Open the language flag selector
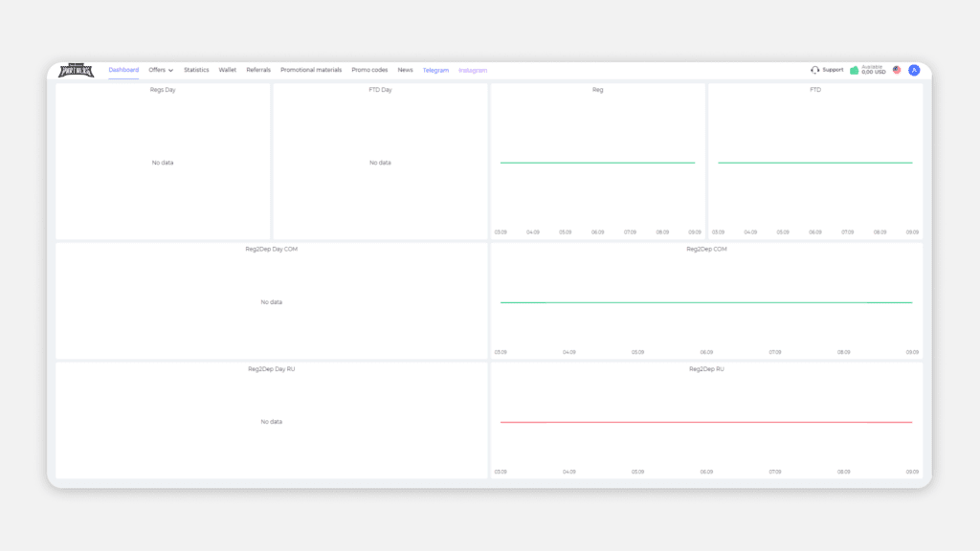Image resolution: width=980 pixels, height=551 pixels. [x=897, y=70]
